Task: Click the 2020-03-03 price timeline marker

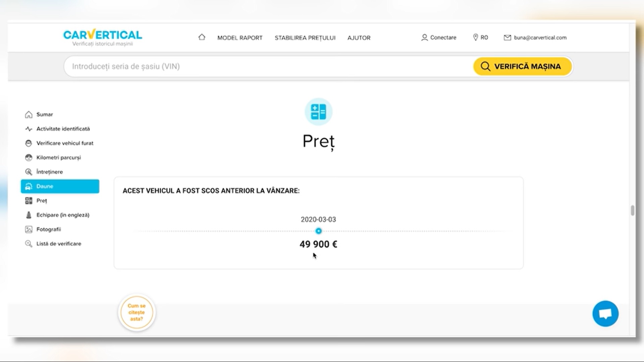Action: pyautogui.click(x=318, y=231)
